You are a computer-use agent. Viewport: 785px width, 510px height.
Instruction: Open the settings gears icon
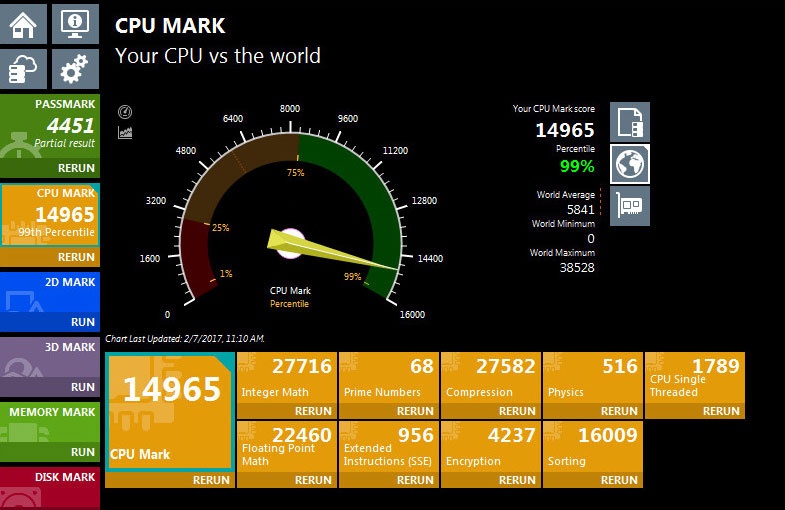[75, 69]
